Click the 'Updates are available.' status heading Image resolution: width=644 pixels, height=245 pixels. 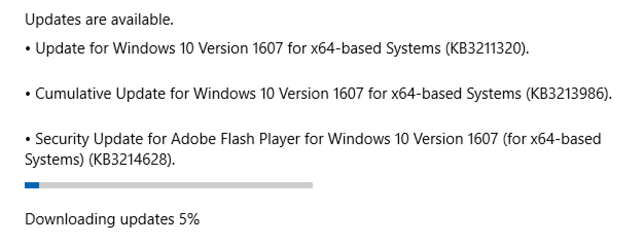click(99, 20)
